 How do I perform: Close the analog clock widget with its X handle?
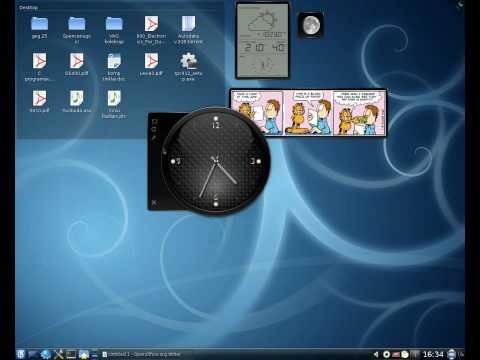[154, 202]
